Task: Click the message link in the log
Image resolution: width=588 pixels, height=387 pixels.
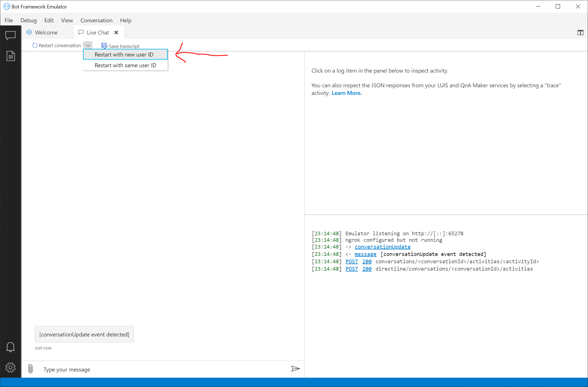Action: pos(365,254)
